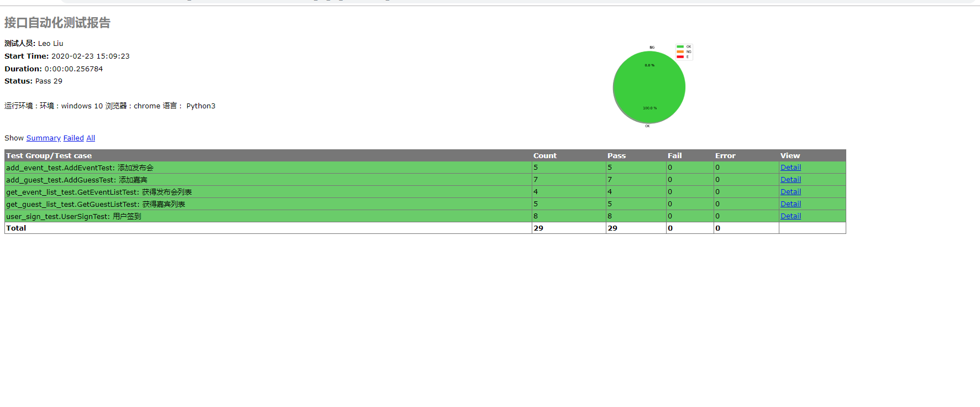Click the status text Pass 29
This screenshot has height=407, width=980.
pos(49,81)
